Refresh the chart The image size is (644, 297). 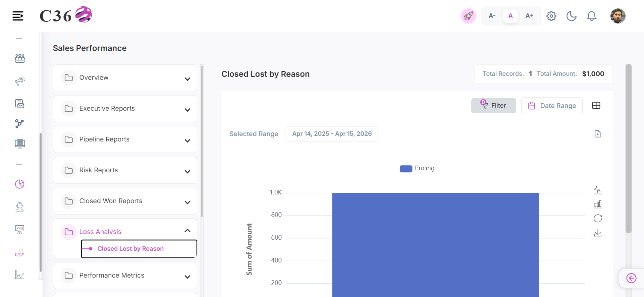(x=598, y=218)
